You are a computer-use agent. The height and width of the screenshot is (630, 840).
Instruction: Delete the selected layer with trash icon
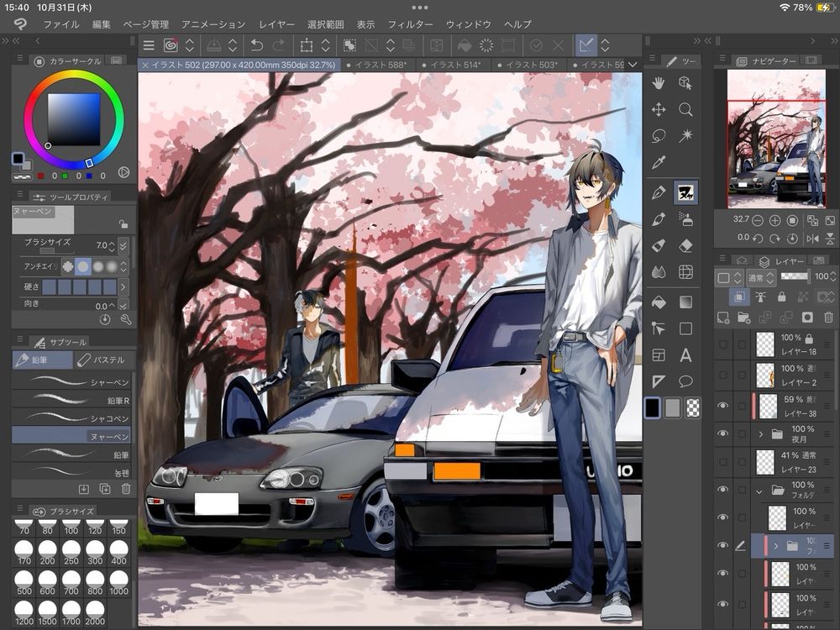(x=828, y=318)
